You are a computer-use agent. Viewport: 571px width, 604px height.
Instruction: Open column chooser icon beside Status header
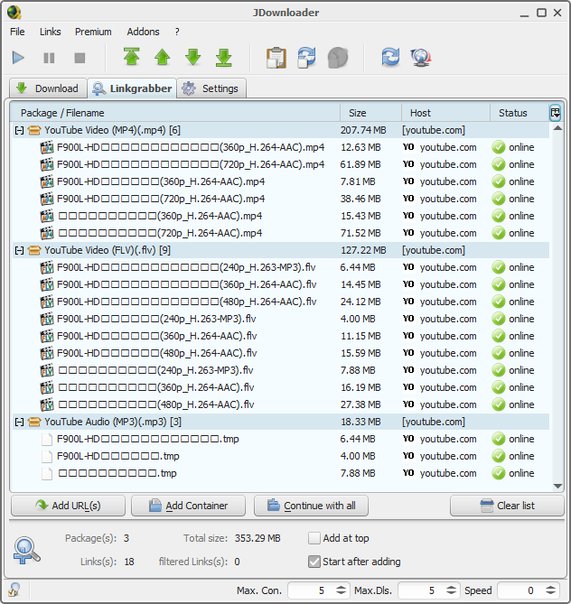click(x=555, y=113)
